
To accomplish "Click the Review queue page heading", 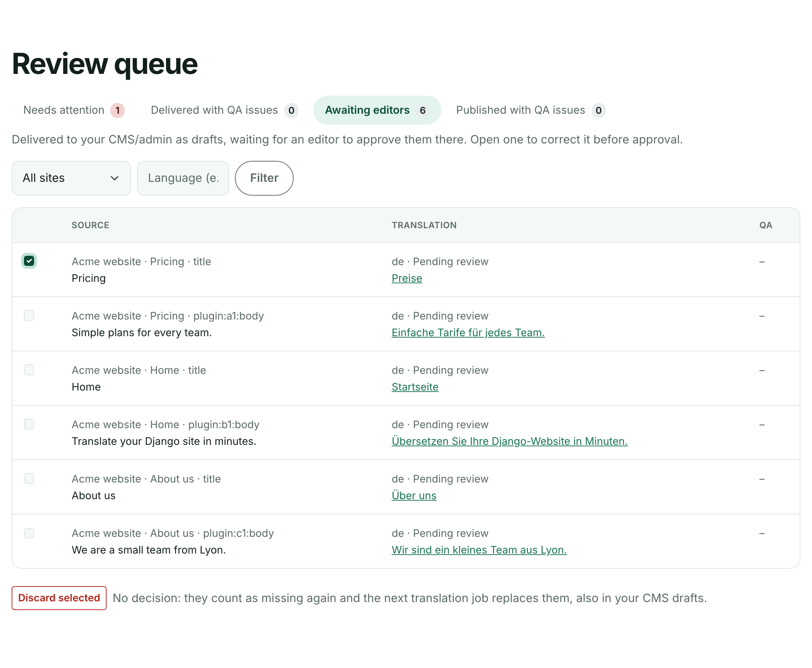I will click(x=105, y=63).
